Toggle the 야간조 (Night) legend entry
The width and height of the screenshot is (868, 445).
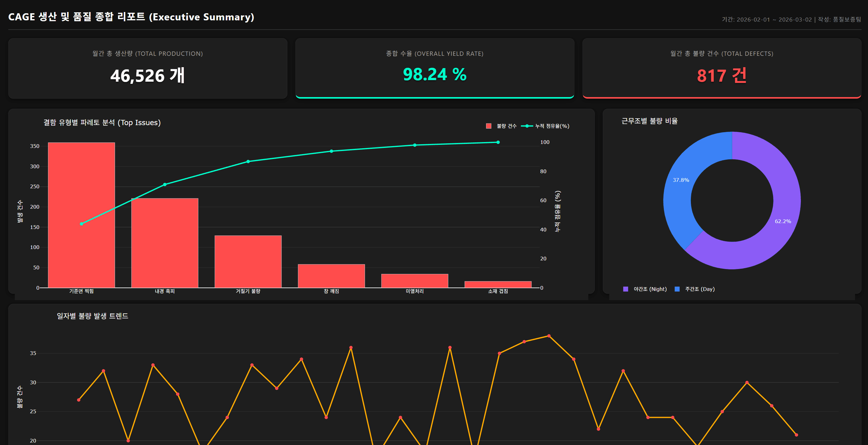click(x=645, y=289)
